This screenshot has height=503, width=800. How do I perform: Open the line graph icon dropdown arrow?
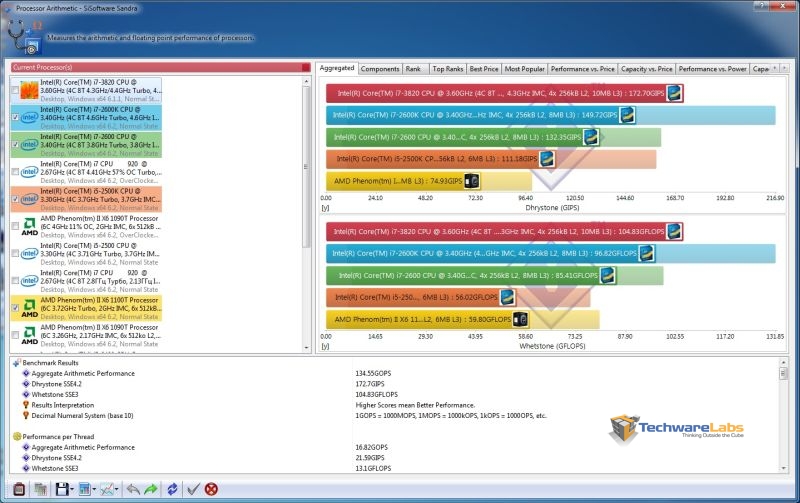pyautogui.click(x=117, y=490)
